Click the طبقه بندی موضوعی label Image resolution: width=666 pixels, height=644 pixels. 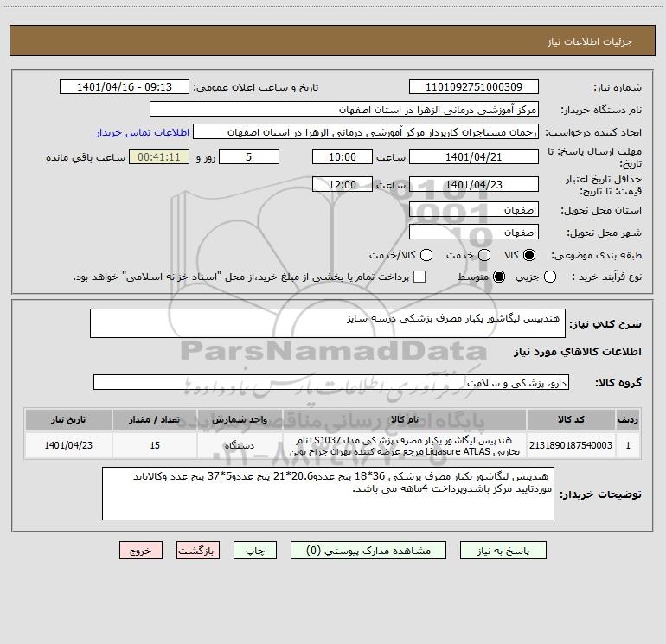596,256
